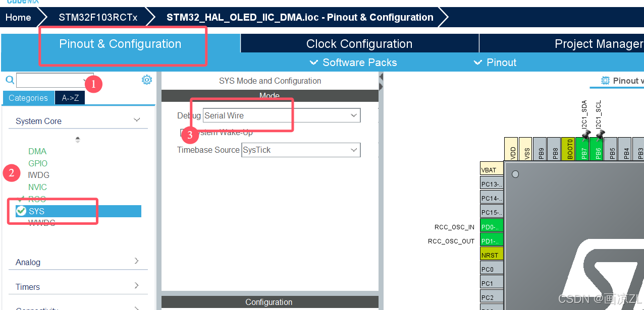Select the Categories tab

(x=28, y=98)
